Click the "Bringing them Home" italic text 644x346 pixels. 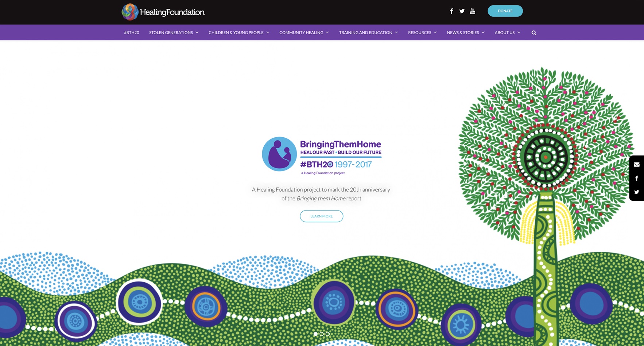coord(321,198)
